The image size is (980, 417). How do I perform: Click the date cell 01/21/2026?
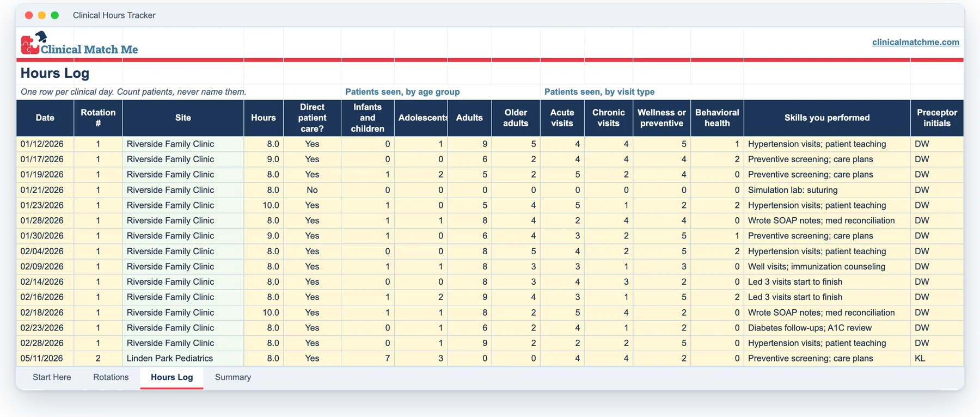[45, 190]
